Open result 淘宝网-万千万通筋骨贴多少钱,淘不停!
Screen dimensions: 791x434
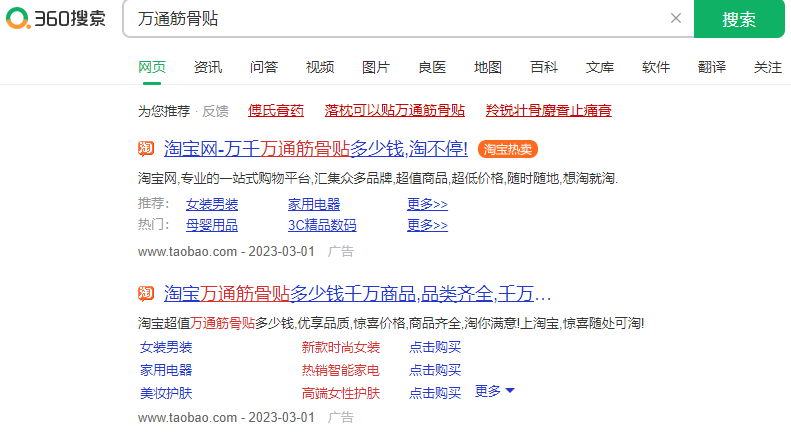click(316, 149)
